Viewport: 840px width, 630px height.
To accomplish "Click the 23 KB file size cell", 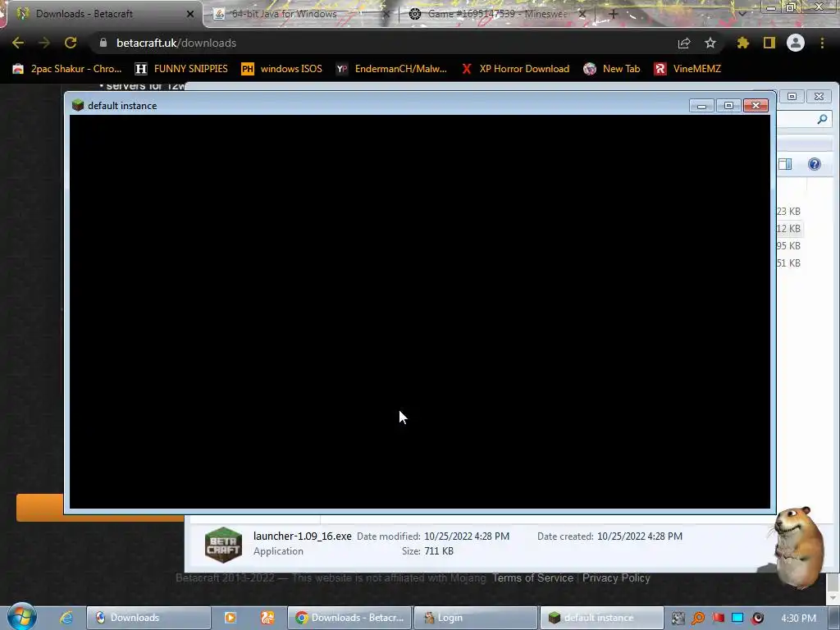I will tap(788, 212).
